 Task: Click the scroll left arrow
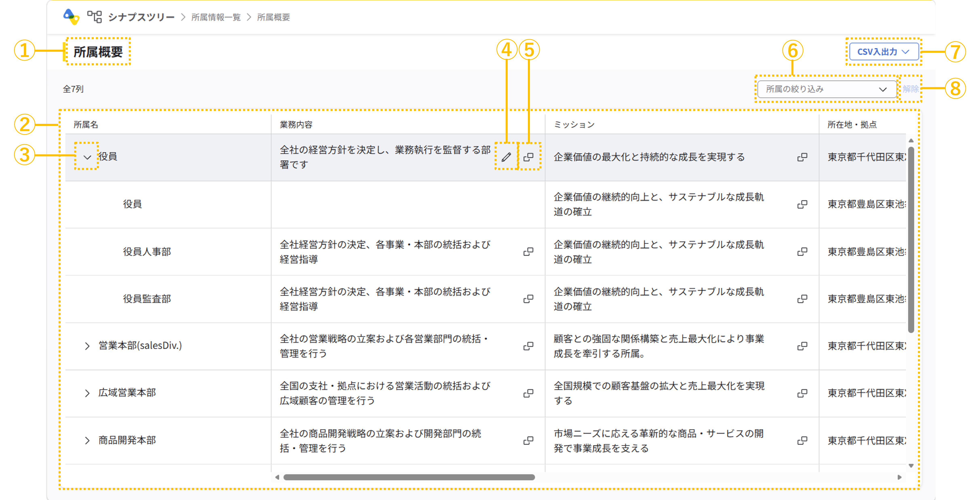tap(277, 477)
